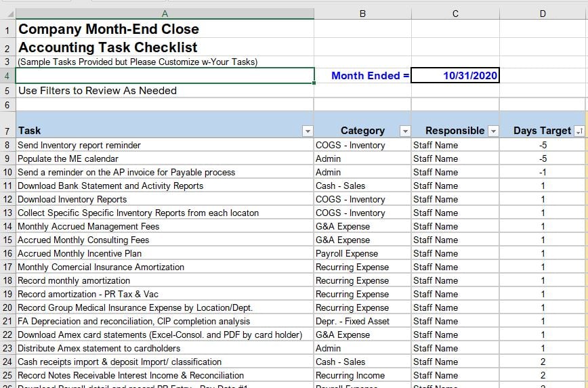Click 'Staff Name' in row 21
Image resolution: width=588 pixels, height=388 pixels.
pyautogui.click(x=455, y=321)
